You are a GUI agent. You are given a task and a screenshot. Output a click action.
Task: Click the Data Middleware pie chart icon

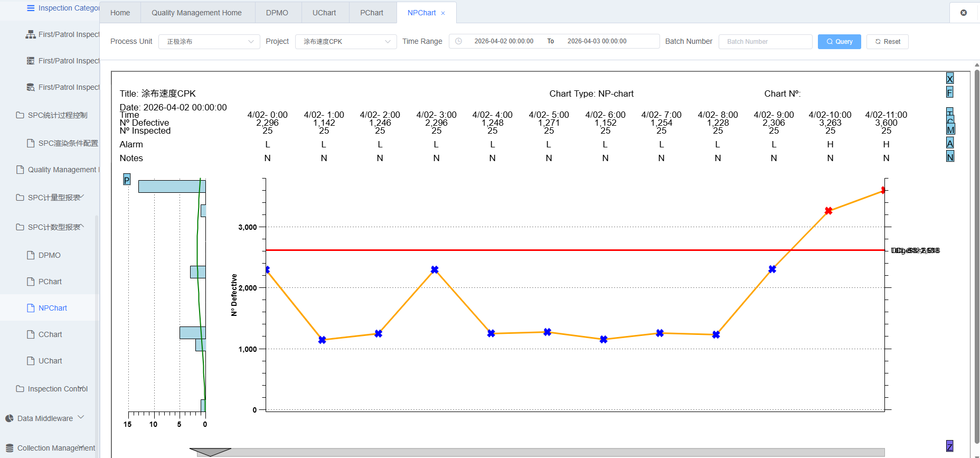tap(10, 418)
